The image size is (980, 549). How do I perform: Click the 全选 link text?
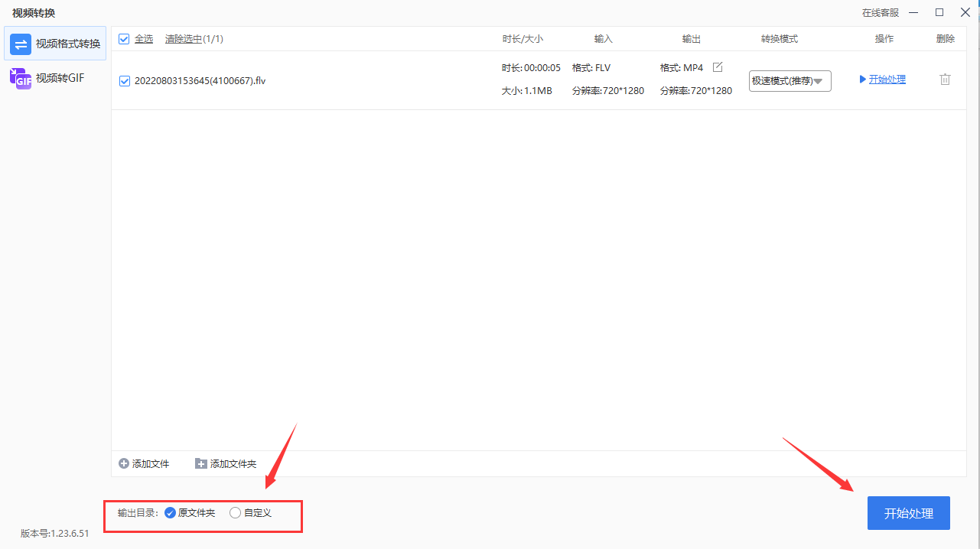[x=144, y=39]
